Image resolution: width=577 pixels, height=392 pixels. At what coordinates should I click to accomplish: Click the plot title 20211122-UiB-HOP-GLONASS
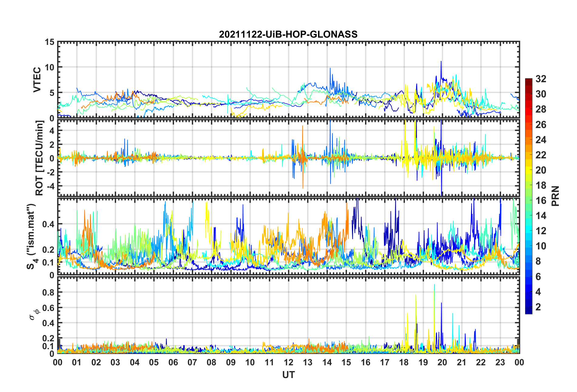(288, 34)
